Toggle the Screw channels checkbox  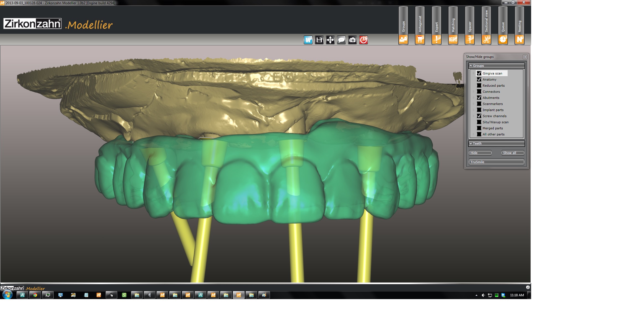[479, 116]
